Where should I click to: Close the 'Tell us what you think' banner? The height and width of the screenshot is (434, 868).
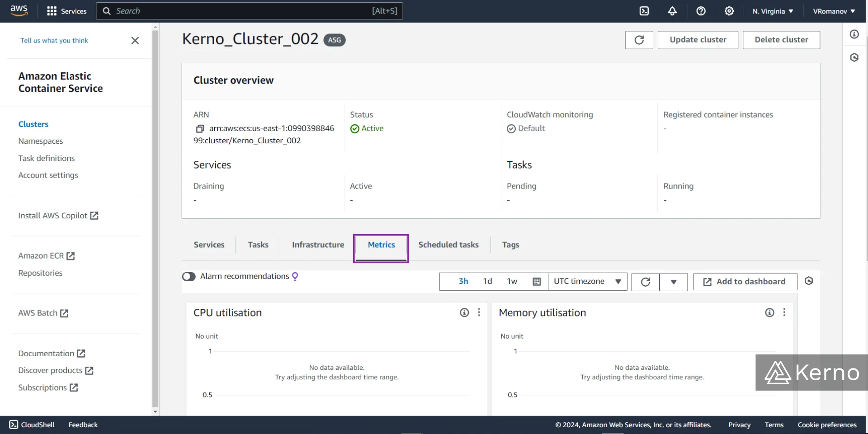coord(135,41)
